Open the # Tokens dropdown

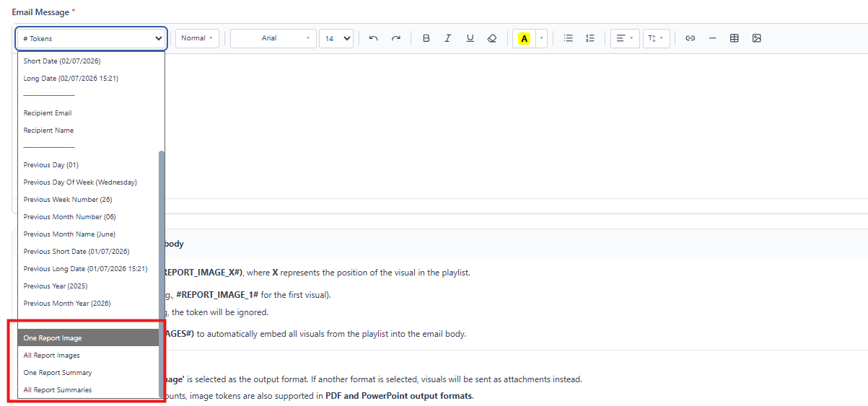tap(92, 38)
